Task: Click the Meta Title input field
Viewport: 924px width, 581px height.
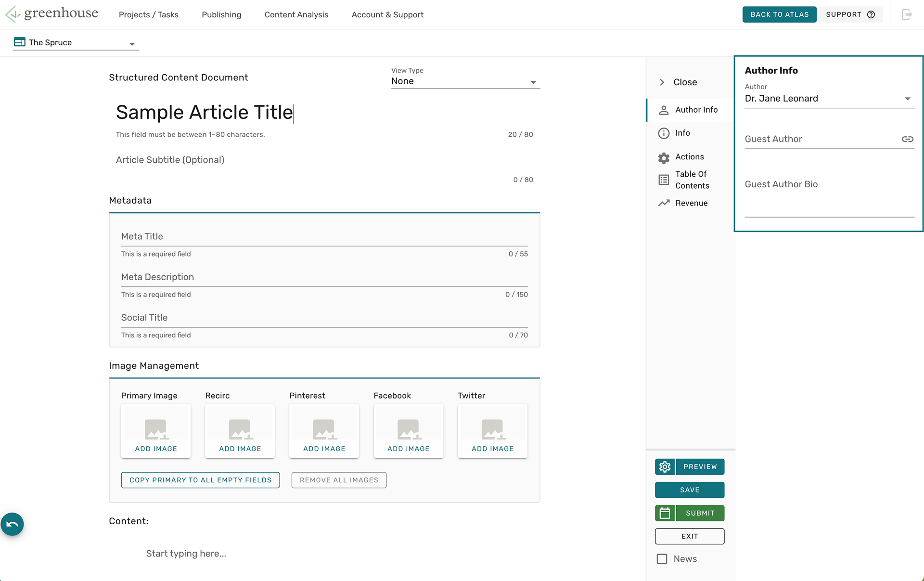Action: 324,236
